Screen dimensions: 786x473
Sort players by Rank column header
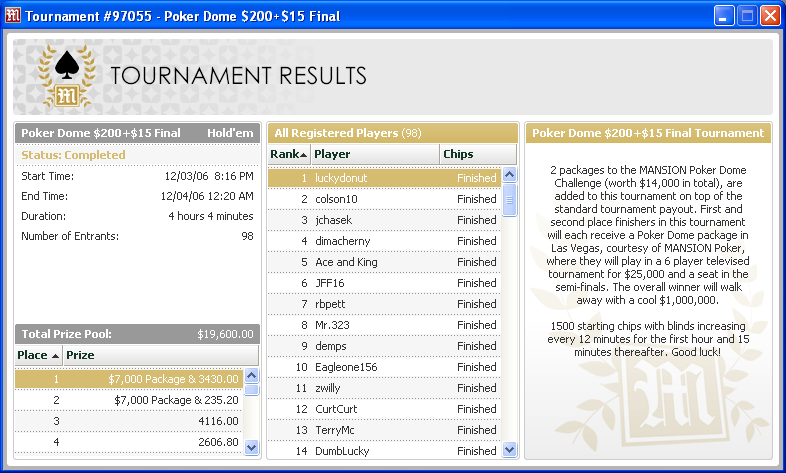point(289,154)
